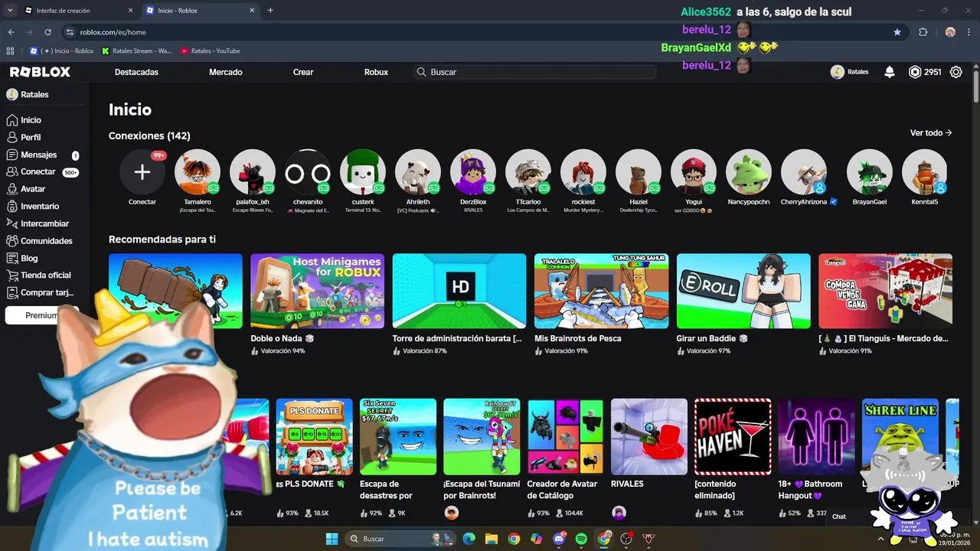Open the Crear menu

point(303,72)
